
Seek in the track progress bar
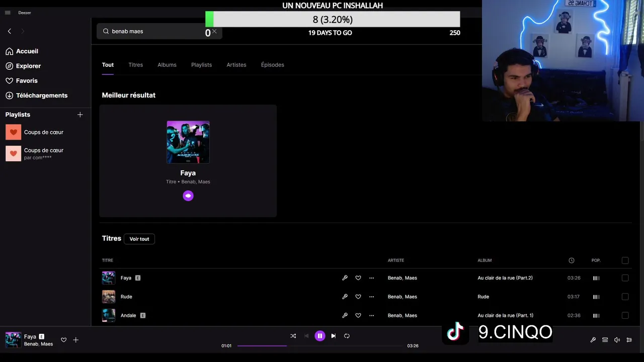320,346
